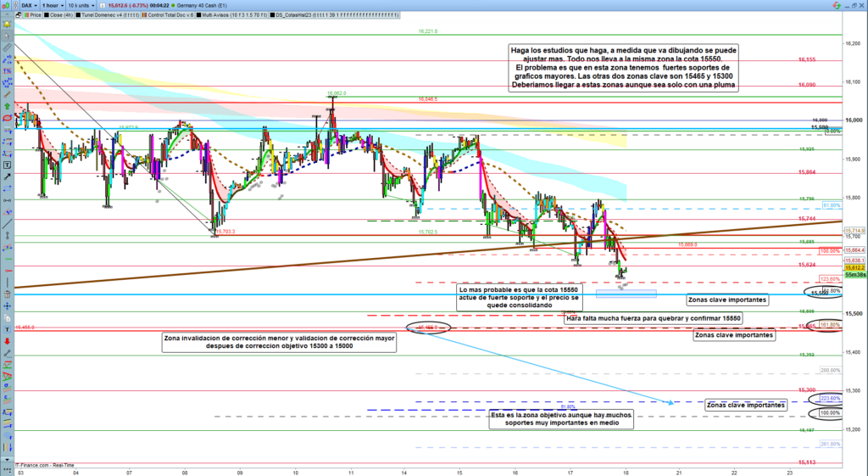Click the IT-Finance.com Real-Time label
The width and height of the screenshot is (868, 476).
[x=44, y=465]
